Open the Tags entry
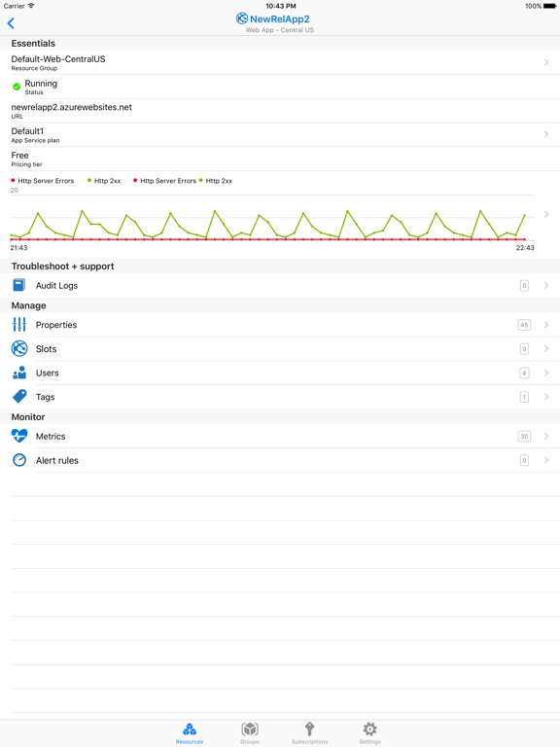 coord(280,397)
